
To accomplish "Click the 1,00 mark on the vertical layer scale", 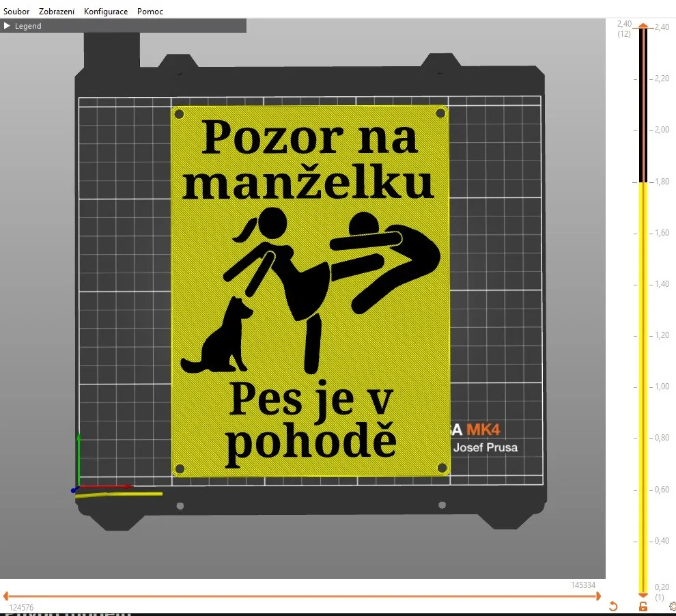I will pyautogui.click(x=660, y=386).
